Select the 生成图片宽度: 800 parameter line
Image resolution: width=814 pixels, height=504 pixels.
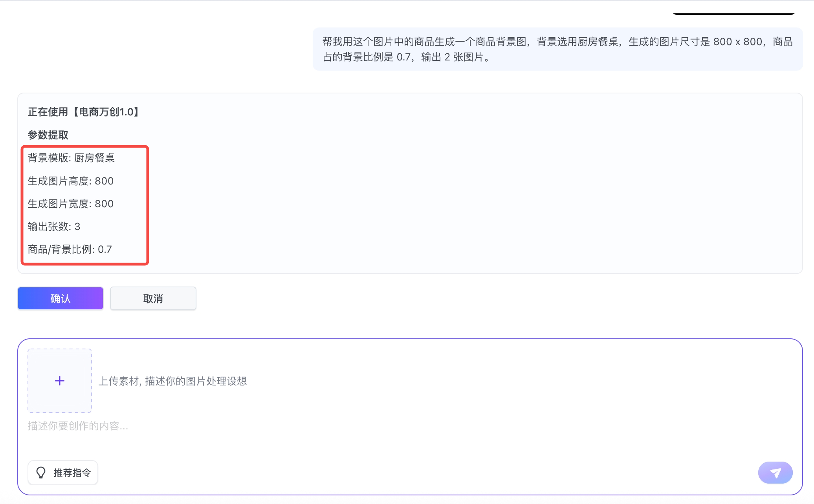(x=71, y=204)
